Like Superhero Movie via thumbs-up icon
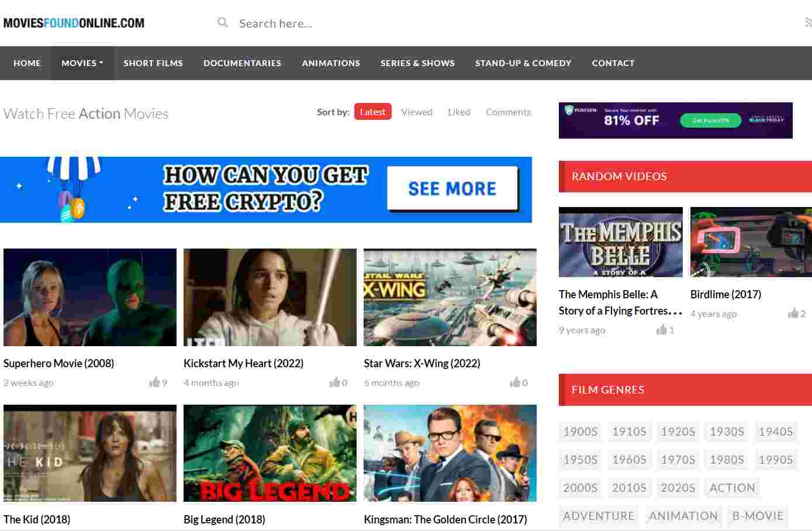812x531 pixels. 154,382
